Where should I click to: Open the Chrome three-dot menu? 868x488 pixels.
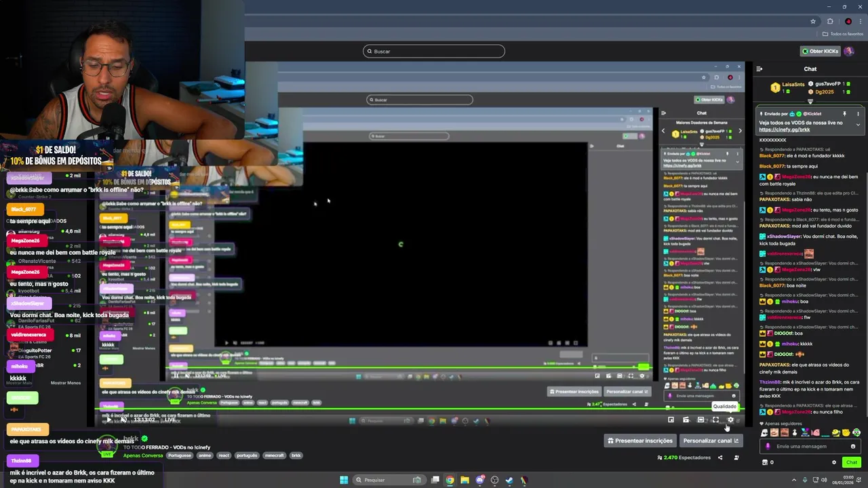point(861,21)
